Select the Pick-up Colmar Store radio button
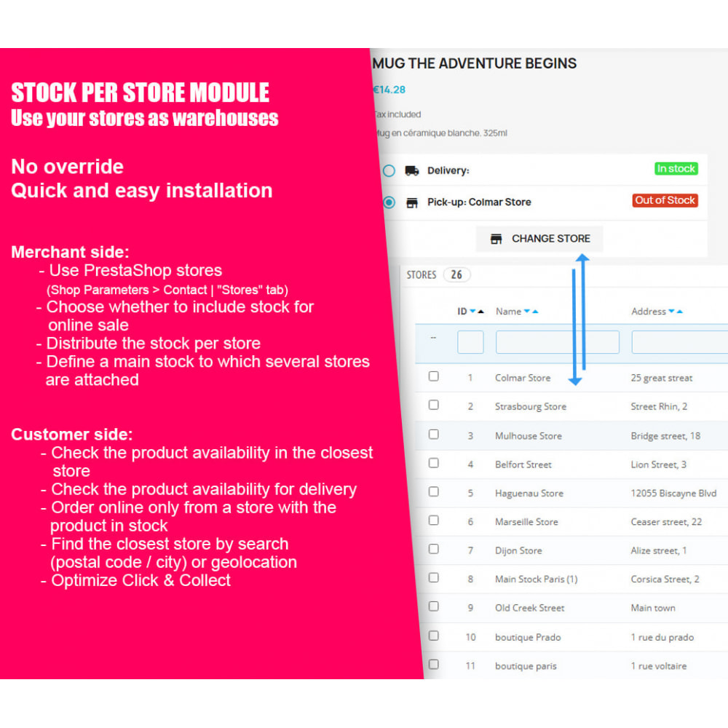 [x=389, y=202]
